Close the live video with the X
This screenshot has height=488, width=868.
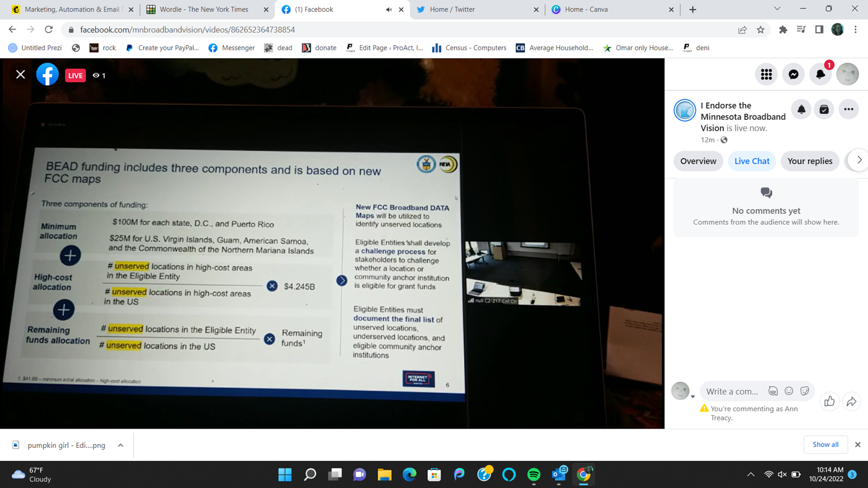click(x=20, y=75)
